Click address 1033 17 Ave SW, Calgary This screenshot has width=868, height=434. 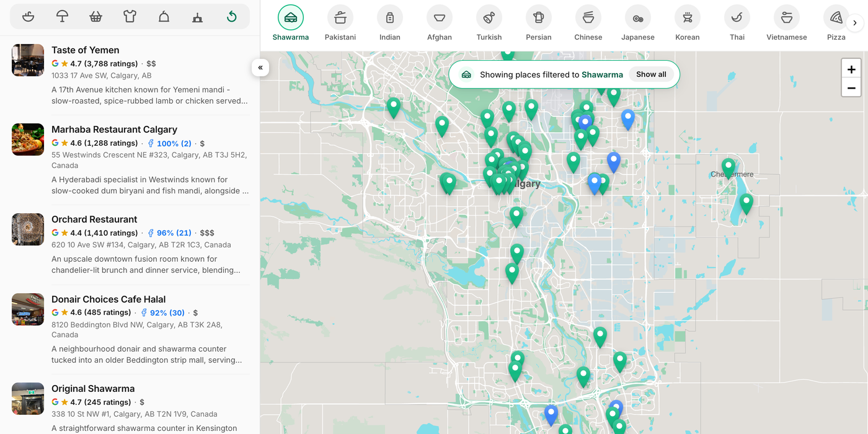click(x=102, y=76)
